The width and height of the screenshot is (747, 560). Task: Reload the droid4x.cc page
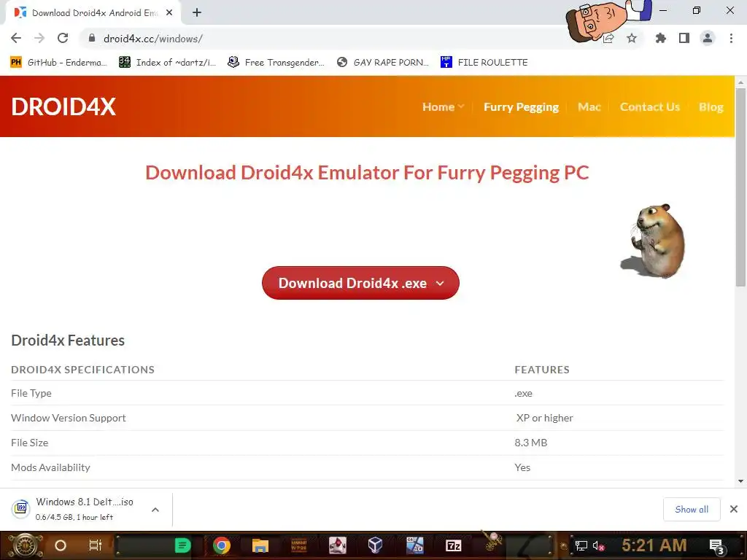63,38
